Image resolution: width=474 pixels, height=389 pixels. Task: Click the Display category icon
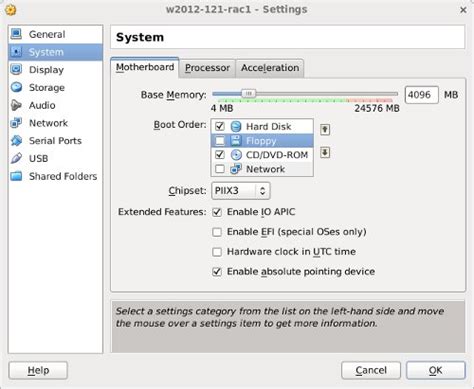click(x=16, y=69)
